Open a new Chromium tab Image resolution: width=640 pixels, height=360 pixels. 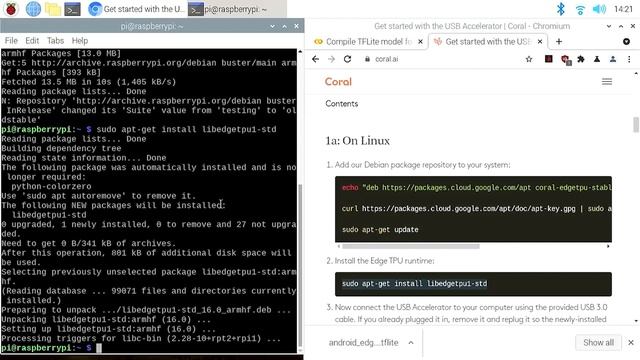tap(559, 42)
